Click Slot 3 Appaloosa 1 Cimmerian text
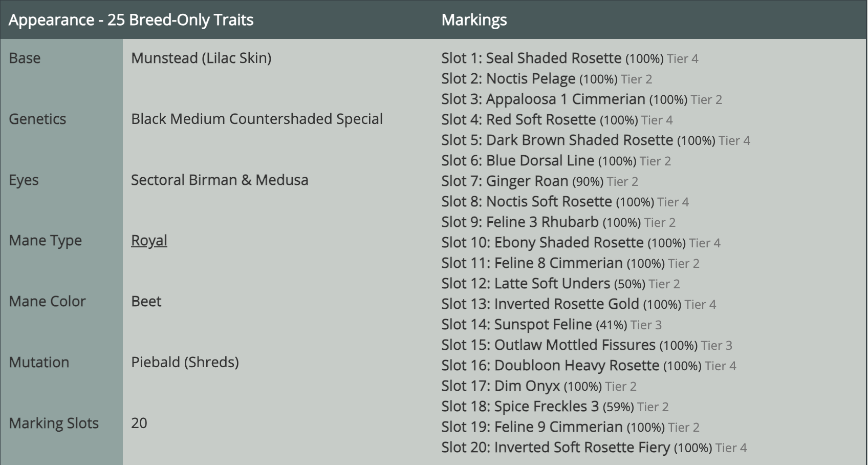The width and height of the screenshot is (868, 465). [581, 99]
